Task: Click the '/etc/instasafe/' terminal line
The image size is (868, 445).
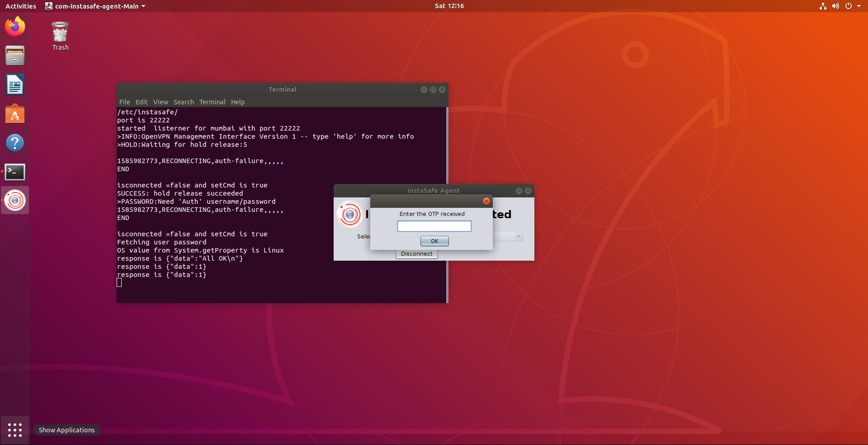Action: click(x=147, y=112)
